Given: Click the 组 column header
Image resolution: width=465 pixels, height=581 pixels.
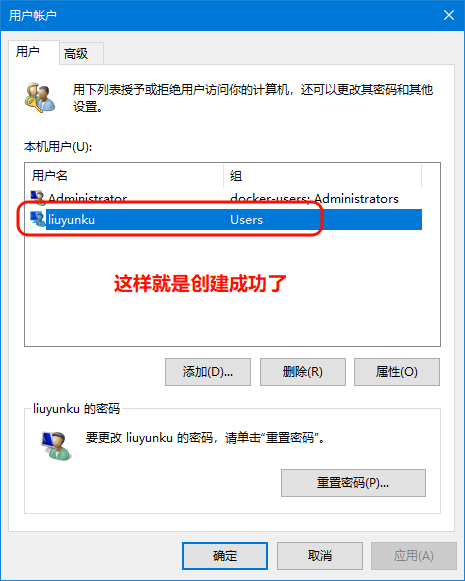Looking at the screenshot, I should coord(322,176).
